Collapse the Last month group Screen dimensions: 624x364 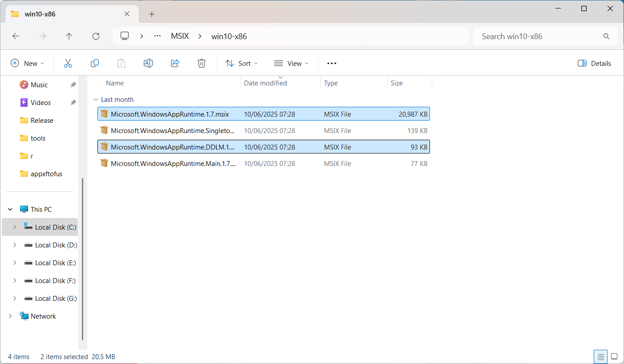(x=96, y=99)
